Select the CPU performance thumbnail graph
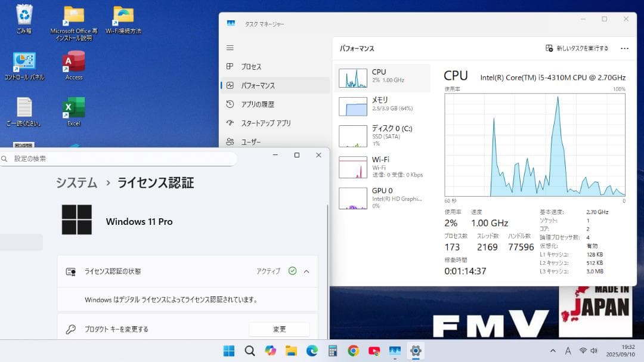 pos(353,78)
